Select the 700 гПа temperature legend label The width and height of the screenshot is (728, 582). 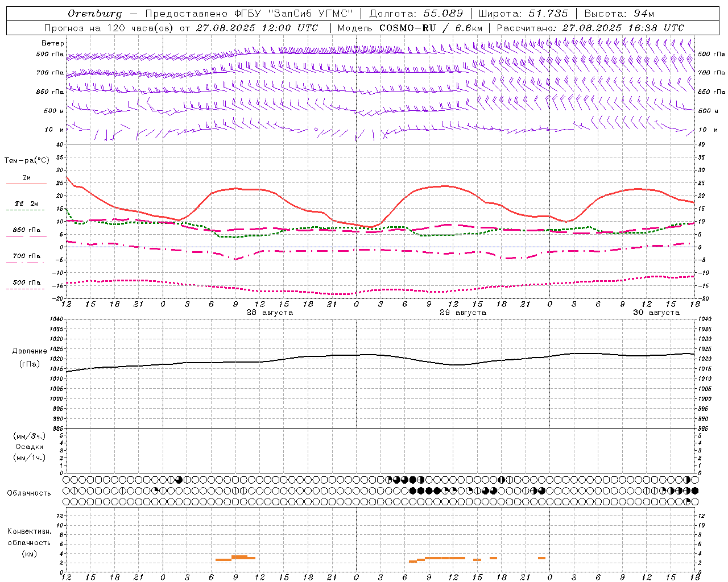pos(27,256)
